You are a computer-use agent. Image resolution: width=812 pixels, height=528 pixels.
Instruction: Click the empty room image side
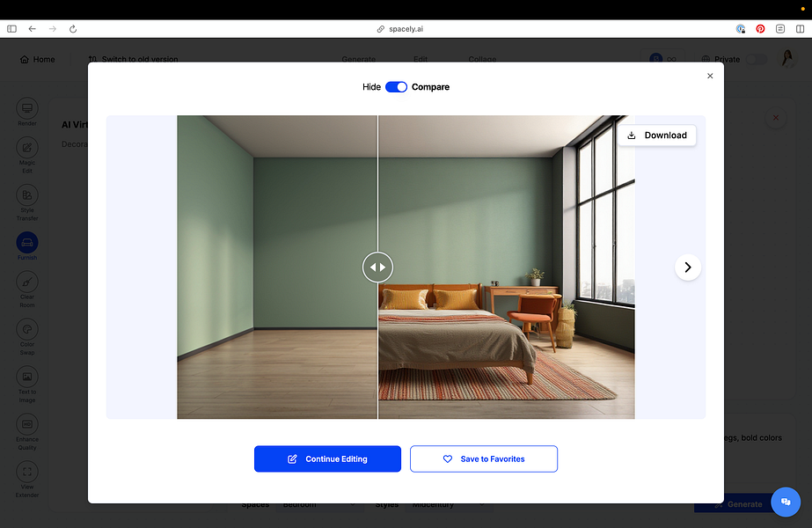277,267
